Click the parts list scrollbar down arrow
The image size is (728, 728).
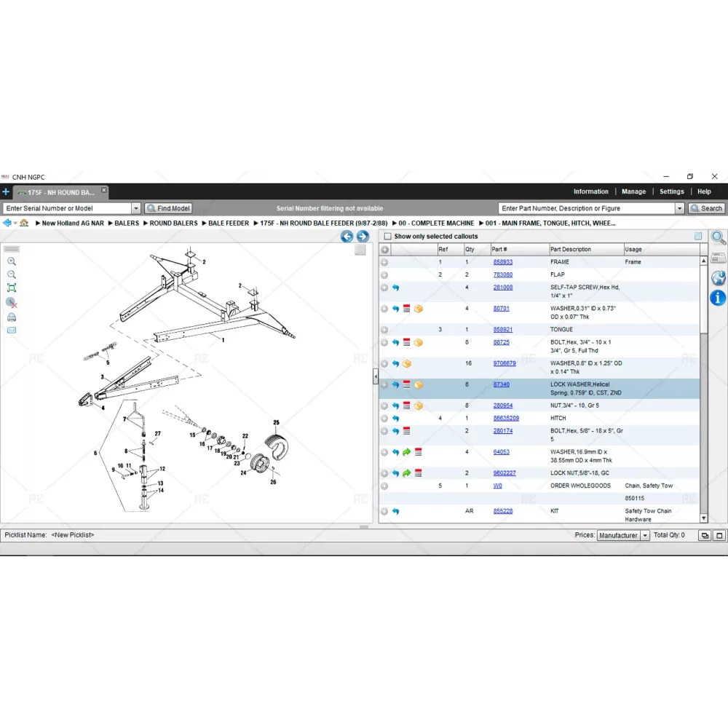pos(703,518)
